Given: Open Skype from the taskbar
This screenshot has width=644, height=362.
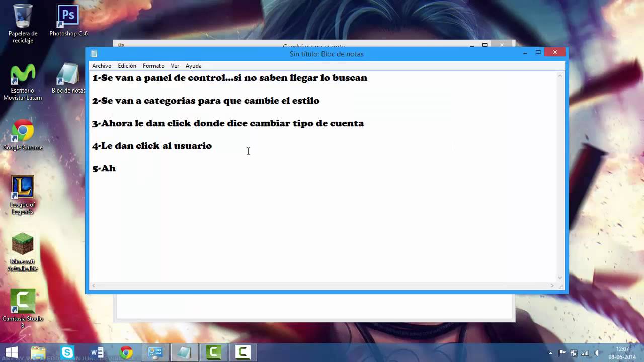Looking at the screenshot, I should click(67, 352).
